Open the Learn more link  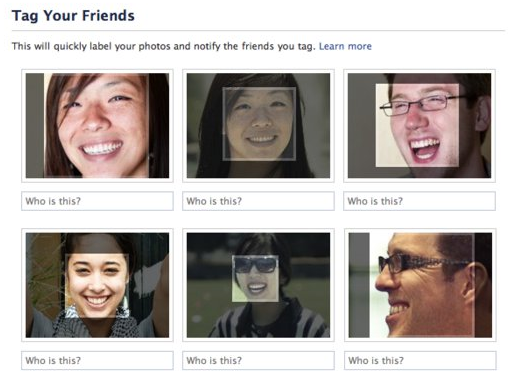click(x=345, y=46)
